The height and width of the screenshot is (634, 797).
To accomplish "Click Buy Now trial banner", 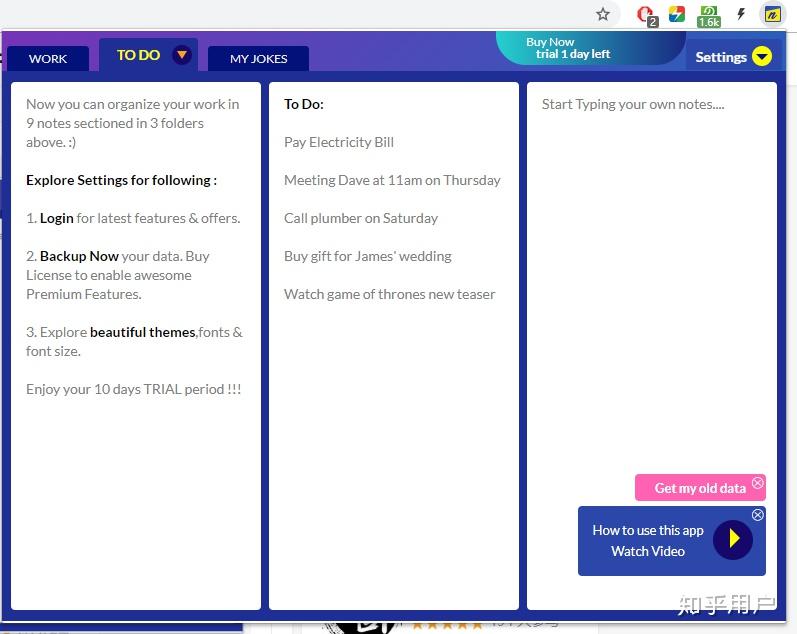I will click(590, 48).
